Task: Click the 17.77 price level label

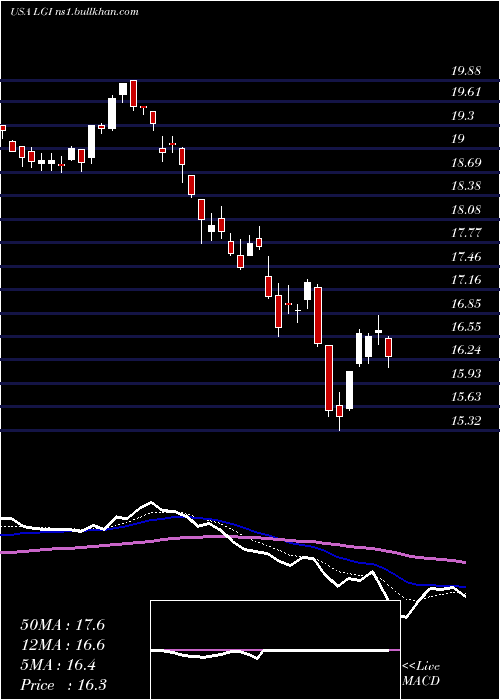Action: (466, 233)
